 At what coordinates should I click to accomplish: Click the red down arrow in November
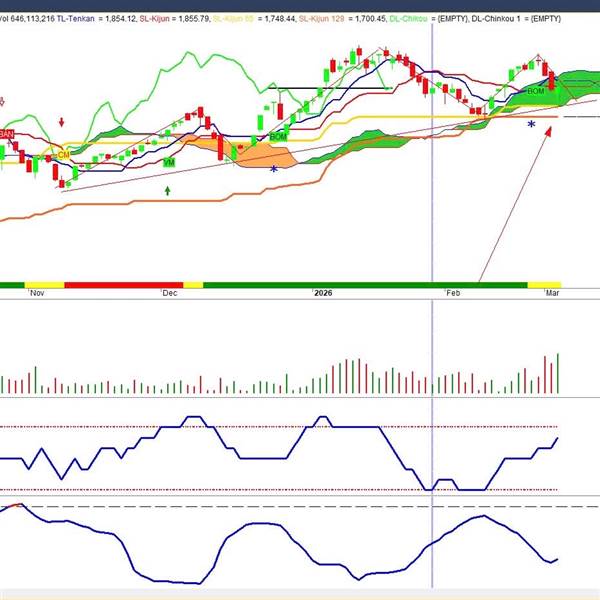[61, 122]
